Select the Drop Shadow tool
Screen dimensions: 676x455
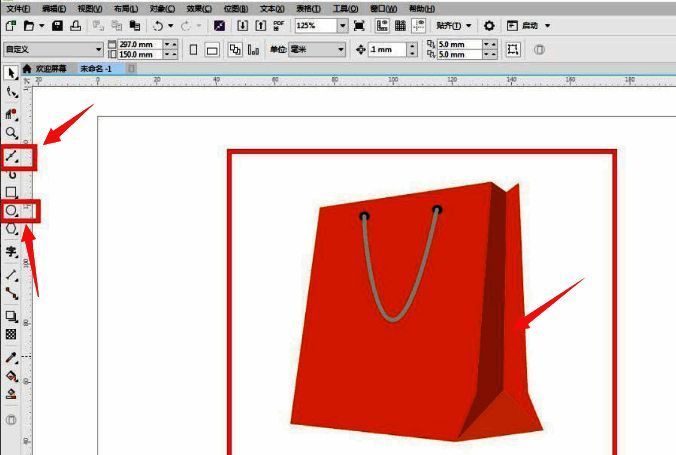[12, 316]
